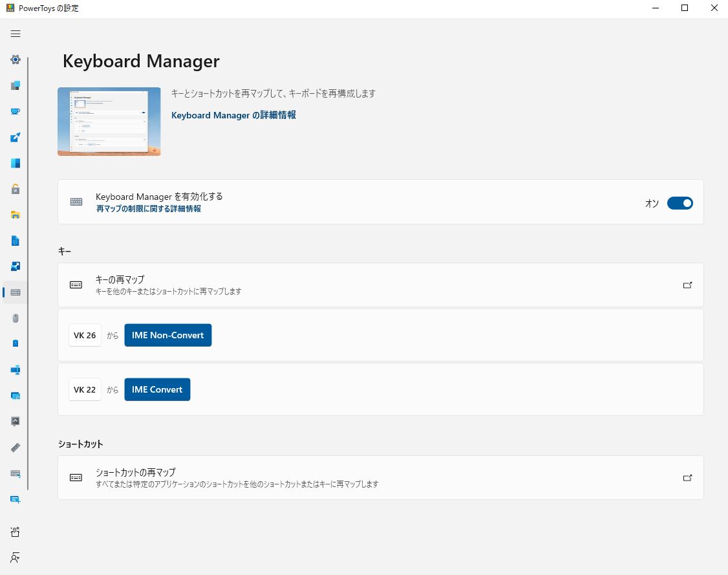Click keyboard icon beside ショートカットの再マップ
Viewport: 728px width, 575px height.
pyautogui.click(x=76, y=477)
